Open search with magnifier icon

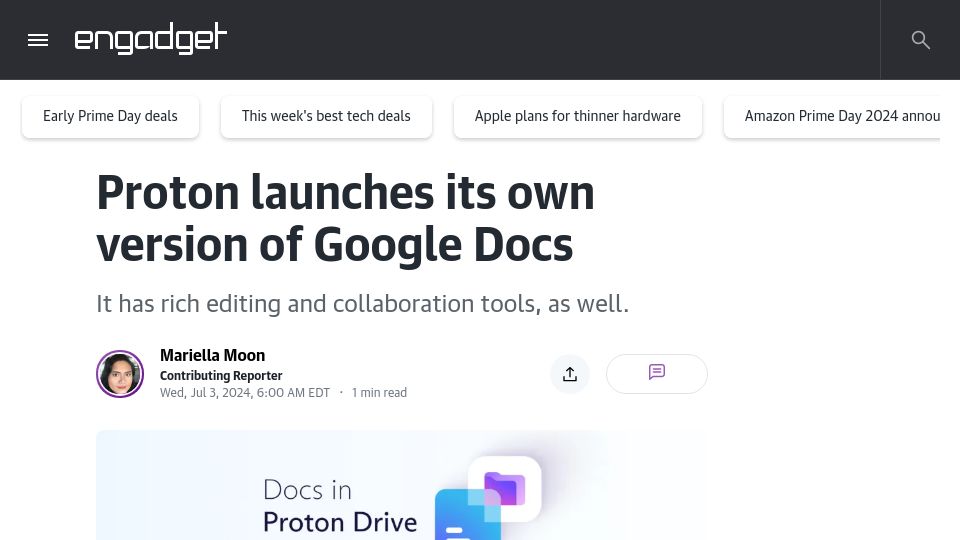pos(920,40)
